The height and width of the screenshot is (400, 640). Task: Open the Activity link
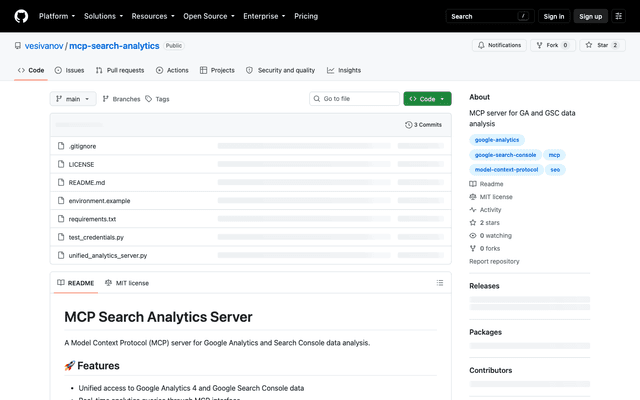point(485,210)
